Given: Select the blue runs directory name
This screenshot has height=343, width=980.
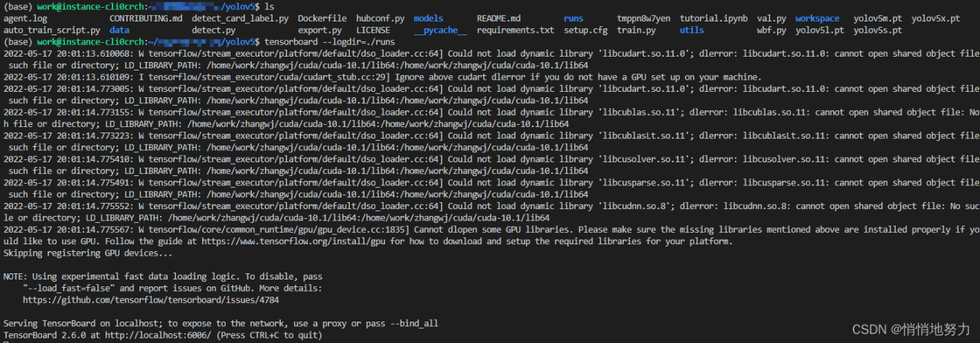Looking at the screenshot, I should pos(573,18).
